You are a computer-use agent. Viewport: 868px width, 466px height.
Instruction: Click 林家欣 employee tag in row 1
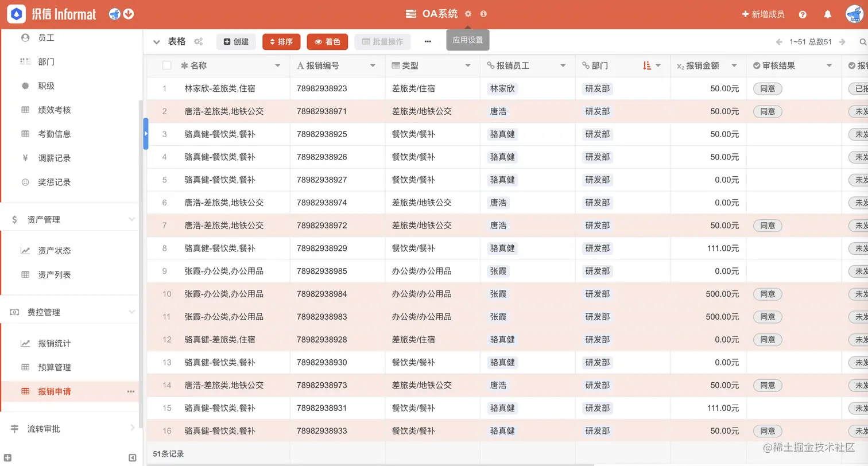[502, 89]
